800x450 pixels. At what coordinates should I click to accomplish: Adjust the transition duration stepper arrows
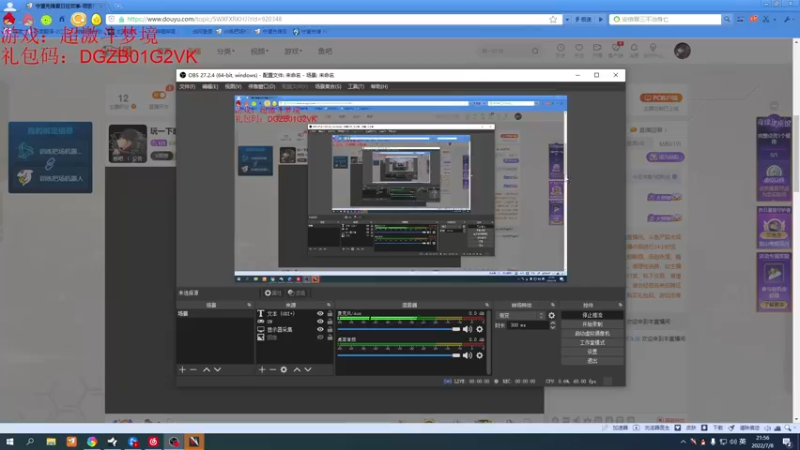click(x=553, y=325)
